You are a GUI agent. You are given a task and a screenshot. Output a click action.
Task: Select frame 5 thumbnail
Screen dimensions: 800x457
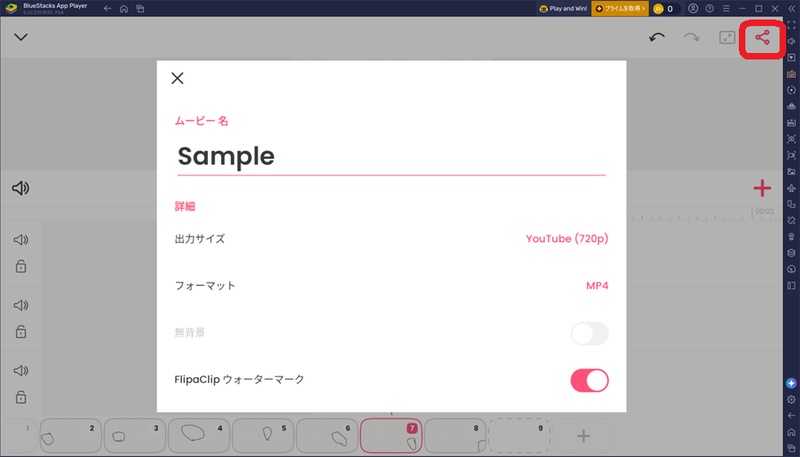(263, 436)
